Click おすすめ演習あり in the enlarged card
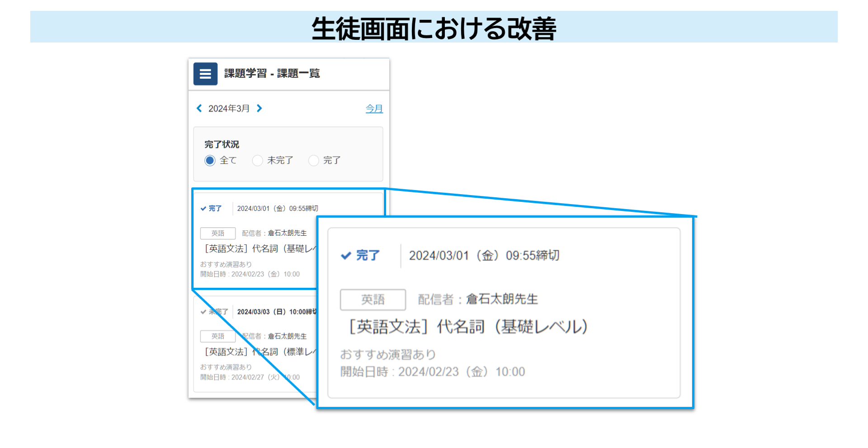The height and width of the screenshot is (448, 868). click(388, 354)
